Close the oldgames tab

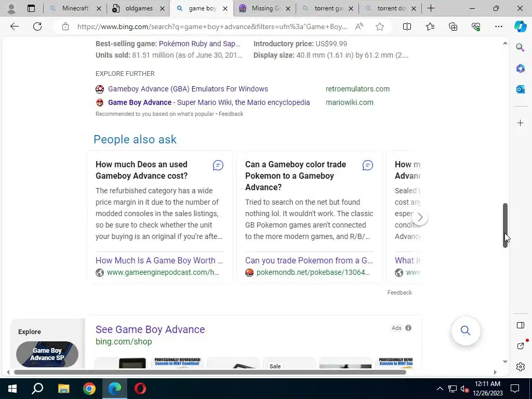point(162,9)
